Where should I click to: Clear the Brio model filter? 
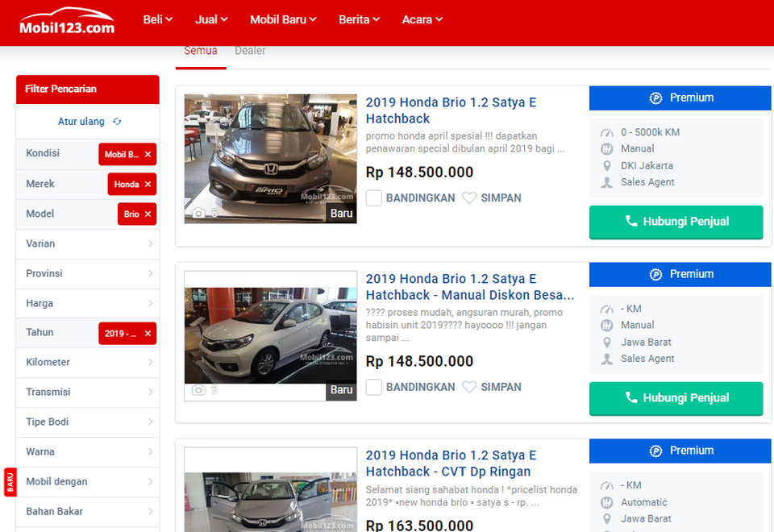click(148, 214)
